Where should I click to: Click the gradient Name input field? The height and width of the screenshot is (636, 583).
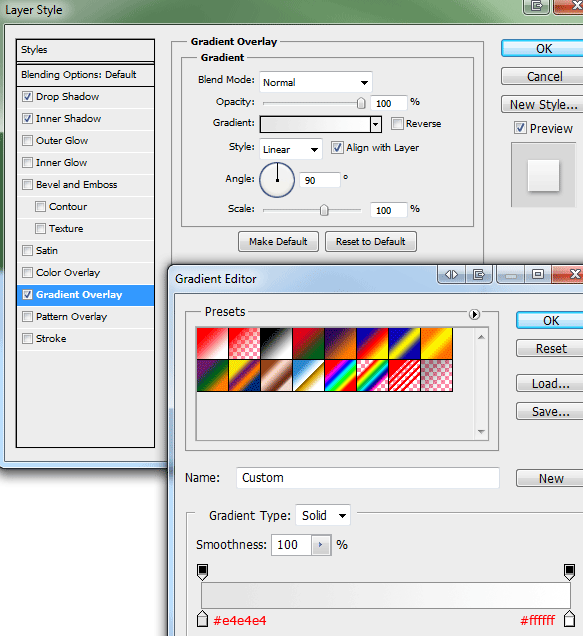coord(368,478)
